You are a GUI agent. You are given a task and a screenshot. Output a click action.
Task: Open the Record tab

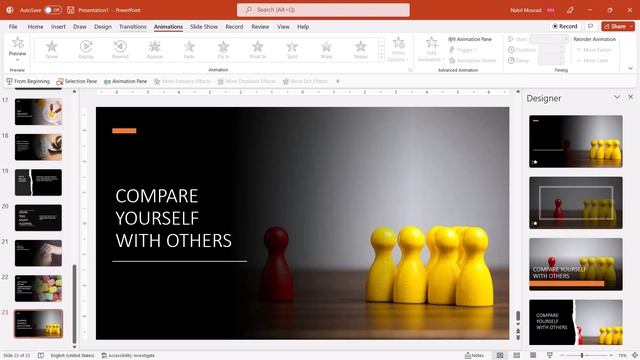(x=234, y=27)
